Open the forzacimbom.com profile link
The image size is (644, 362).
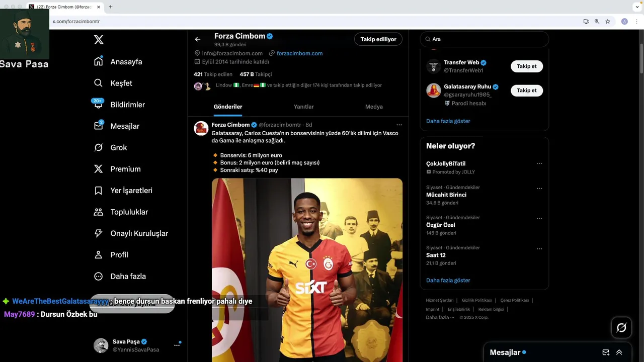299,53
